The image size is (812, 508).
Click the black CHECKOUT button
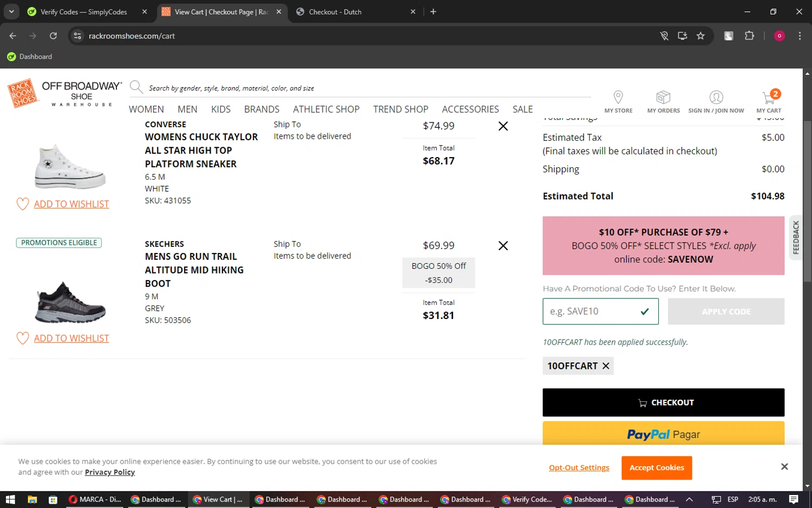click(663, 402)
